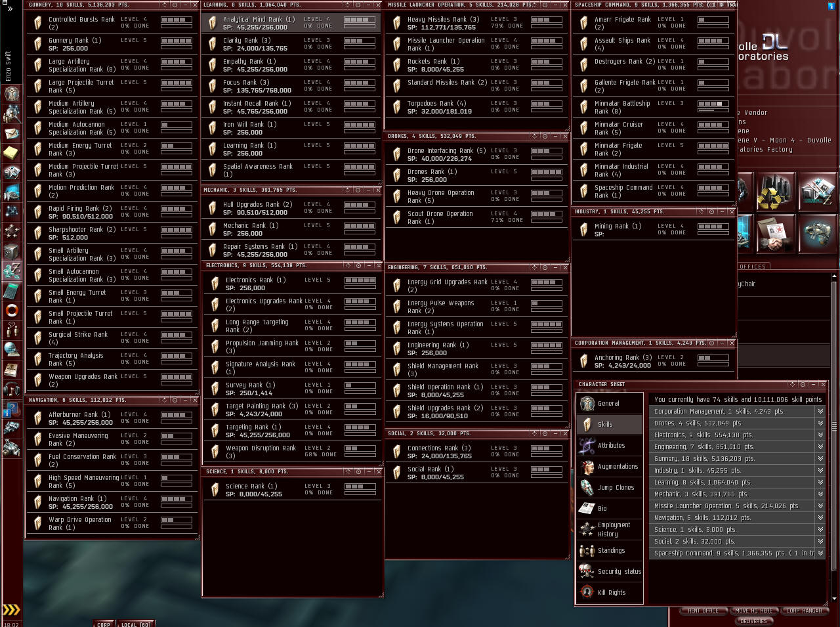Screen dimensions: 840x627
Task: Click the skill book icon for Mining Rank (1)
Action: click(584, 230)
